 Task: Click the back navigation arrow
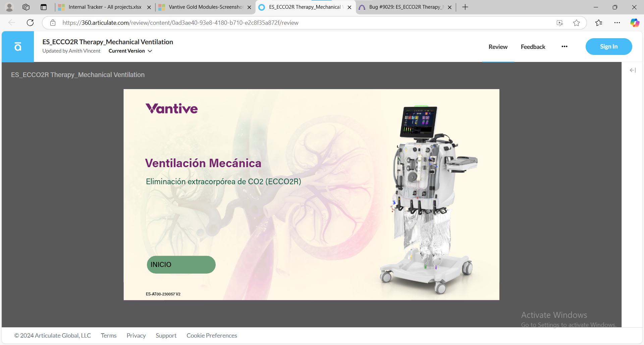(x=12, y=23)
